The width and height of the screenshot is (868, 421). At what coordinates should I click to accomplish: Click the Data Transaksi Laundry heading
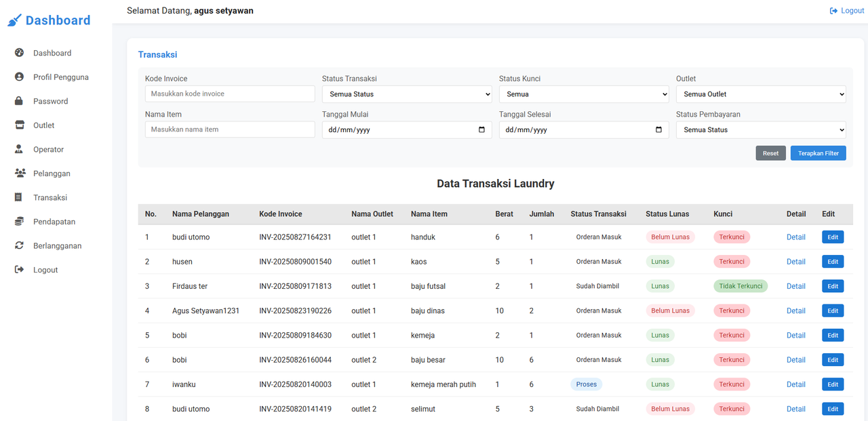(x=496, y=184)
